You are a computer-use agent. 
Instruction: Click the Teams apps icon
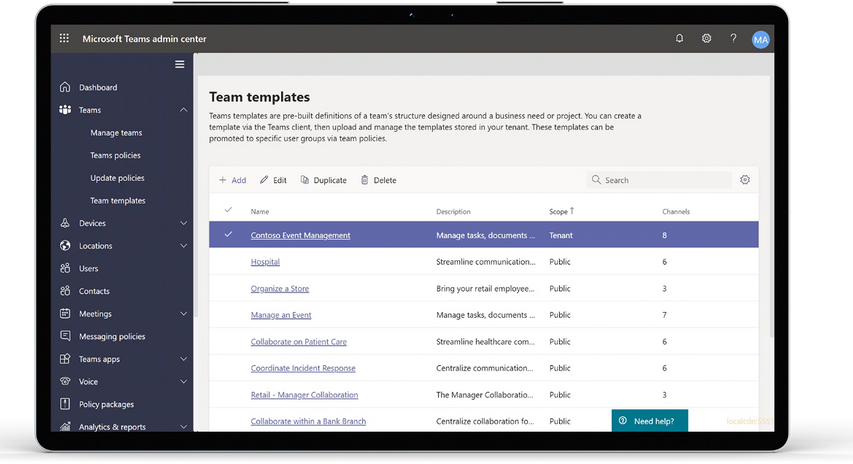click(65, 359)
